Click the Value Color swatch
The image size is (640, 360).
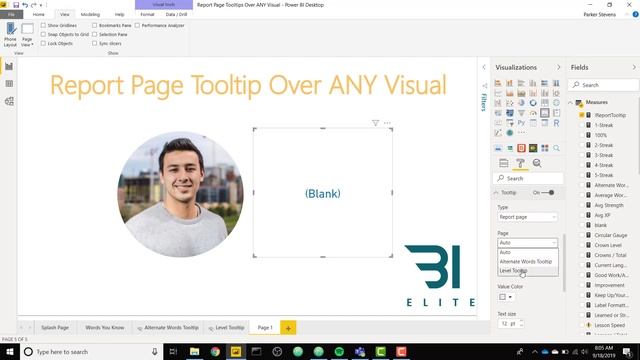(502, 297)
